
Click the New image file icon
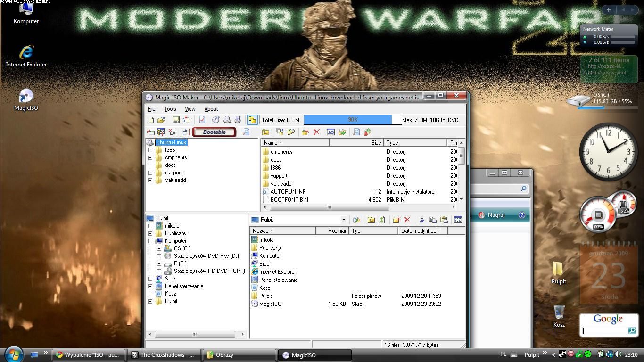151,120
